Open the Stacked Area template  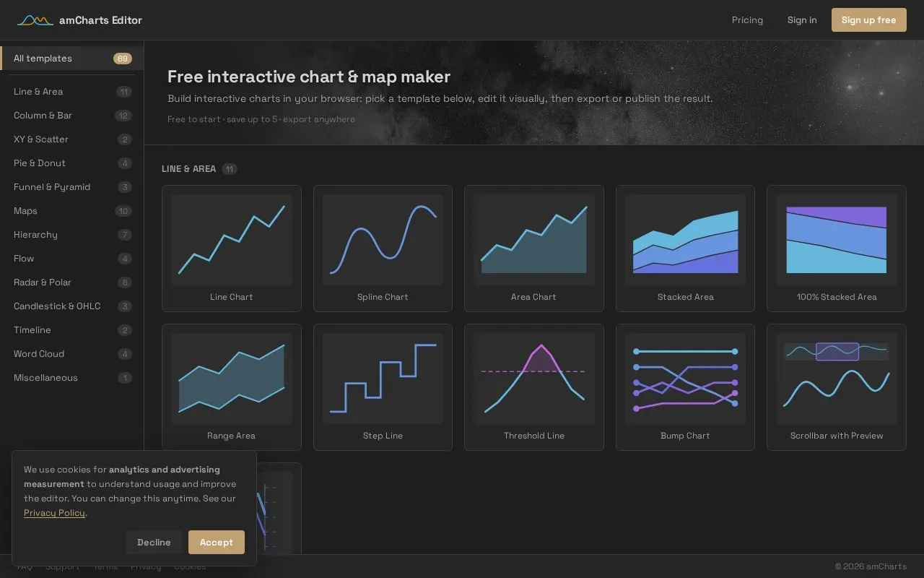pos(685,249)
